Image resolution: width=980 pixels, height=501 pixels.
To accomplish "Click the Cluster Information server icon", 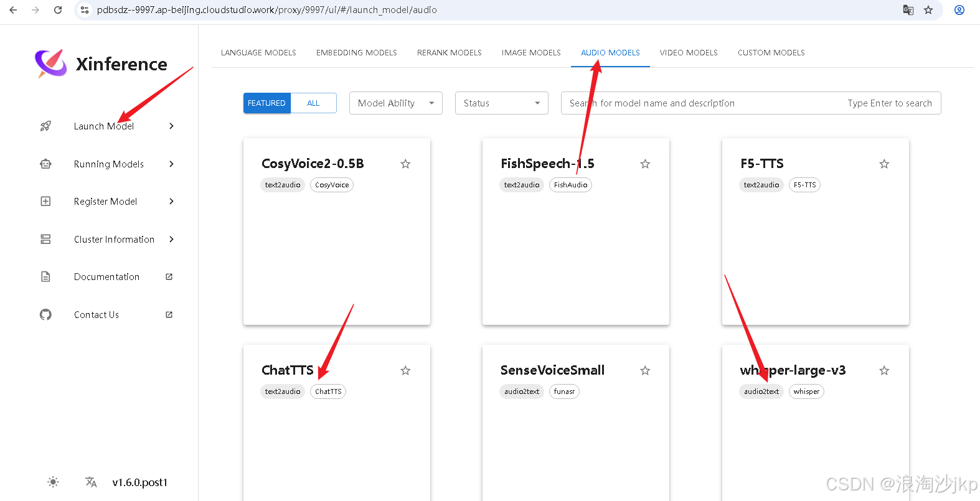I will tap(45, 239).
